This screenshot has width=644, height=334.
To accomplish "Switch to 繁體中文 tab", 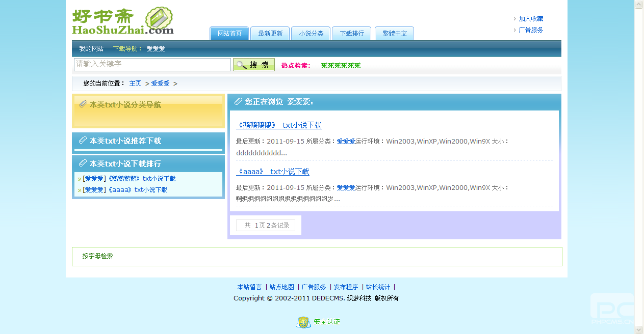I will (395, 34).
